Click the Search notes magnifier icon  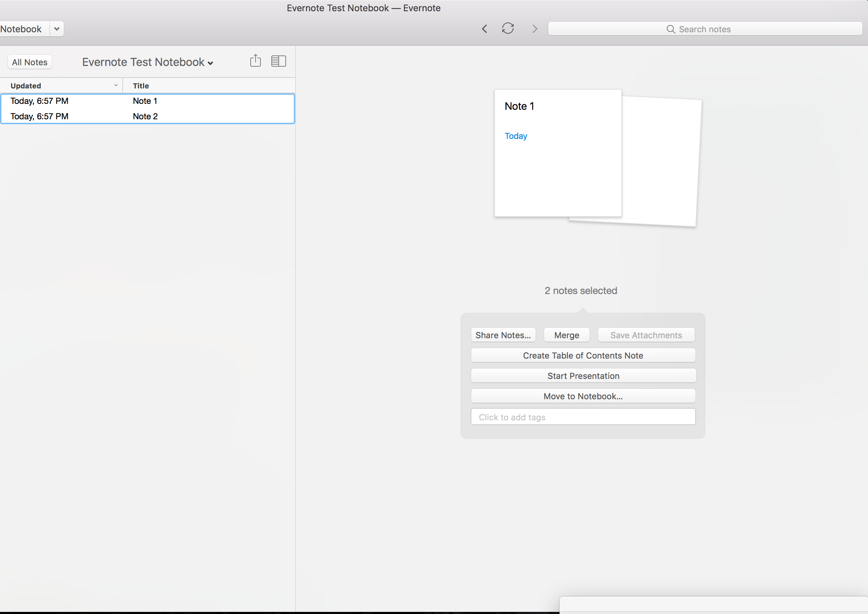point(672,28)
